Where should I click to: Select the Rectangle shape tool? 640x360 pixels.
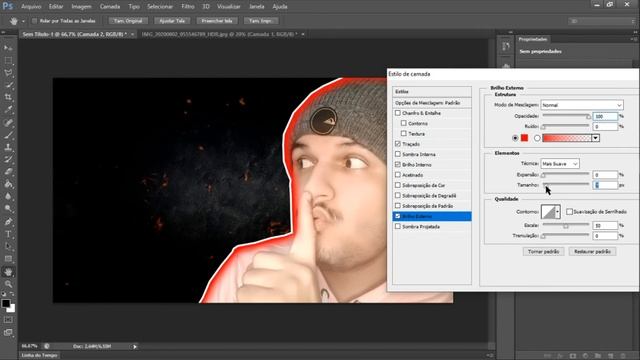click(8, 258)
